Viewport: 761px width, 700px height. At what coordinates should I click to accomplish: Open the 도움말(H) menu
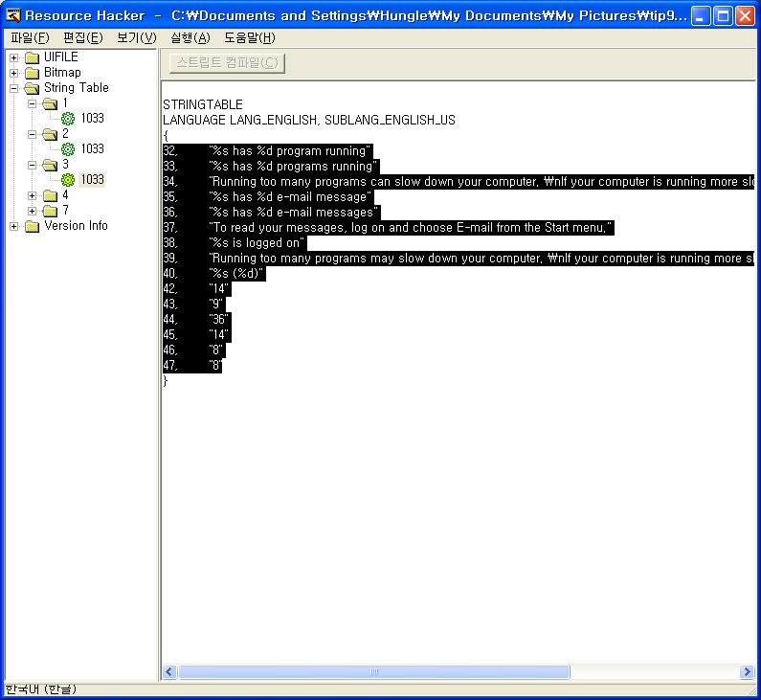pyautogui.click(x=249, y=37)
